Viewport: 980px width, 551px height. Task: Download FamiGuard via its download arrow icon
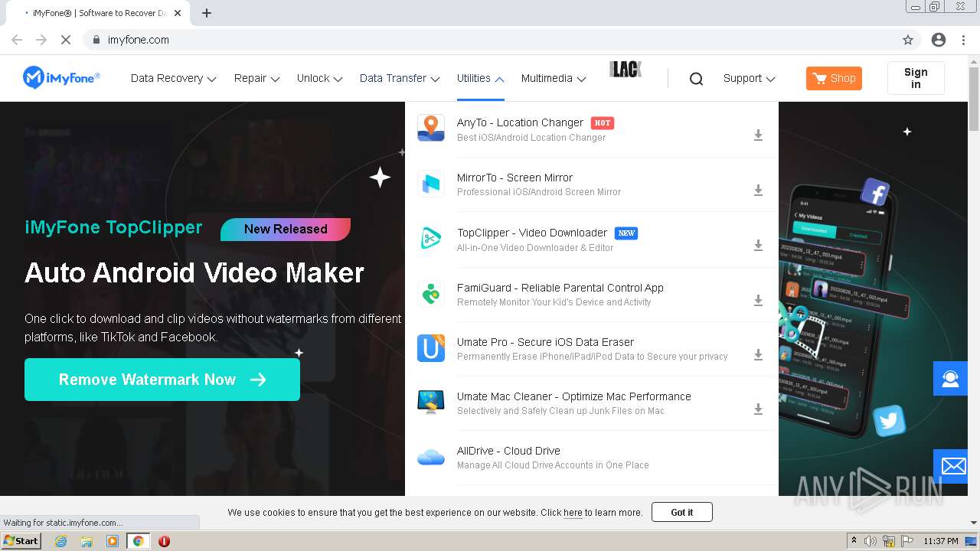point(758,301)
